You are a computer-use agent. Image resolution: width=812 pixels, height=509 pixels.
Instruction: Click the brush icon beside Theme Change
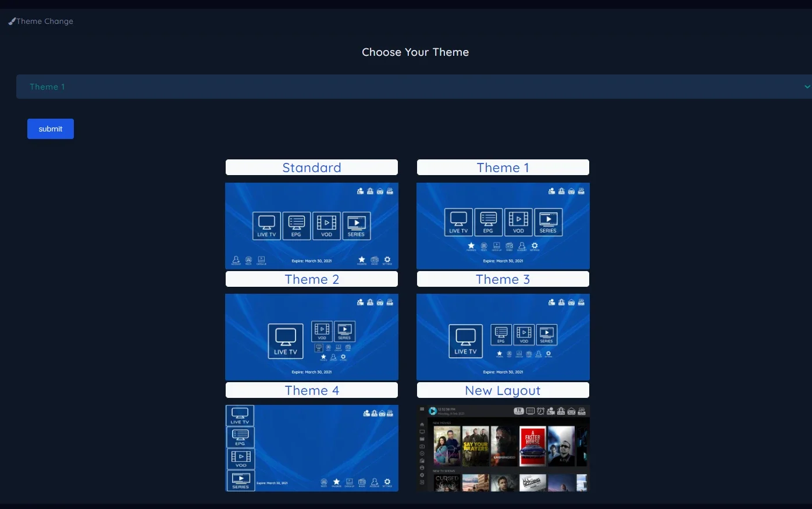tap(12, 22)
